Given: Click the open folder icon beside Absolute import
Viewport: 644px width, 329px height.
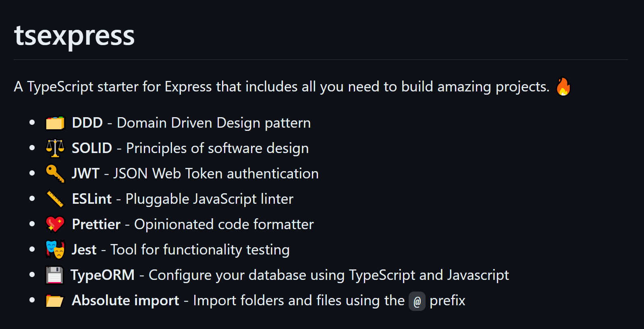Looking at the screenshot, I should click(55, 301).
